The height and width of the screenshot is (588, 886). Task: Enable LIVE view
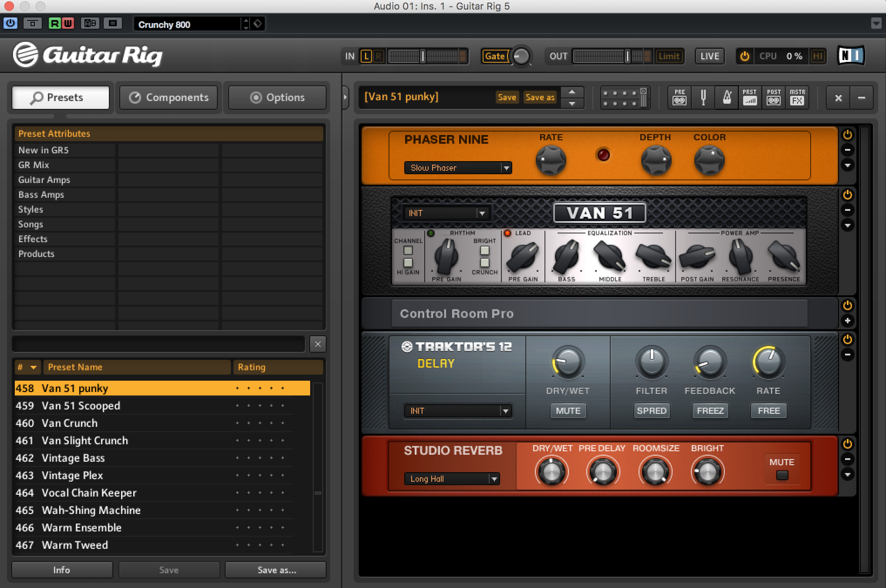709,56
